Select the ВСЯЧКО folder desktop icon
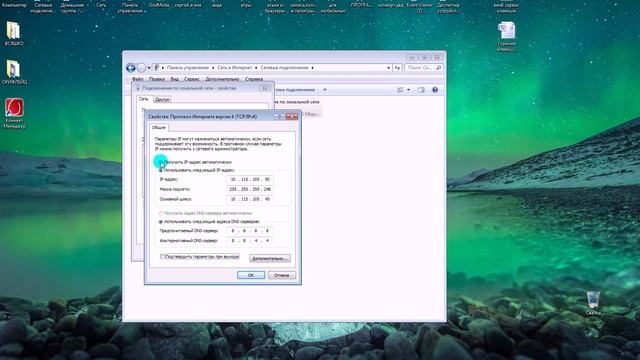Image resolution: width=640 pixels, height=360 pixels. (x=14, y=33)
